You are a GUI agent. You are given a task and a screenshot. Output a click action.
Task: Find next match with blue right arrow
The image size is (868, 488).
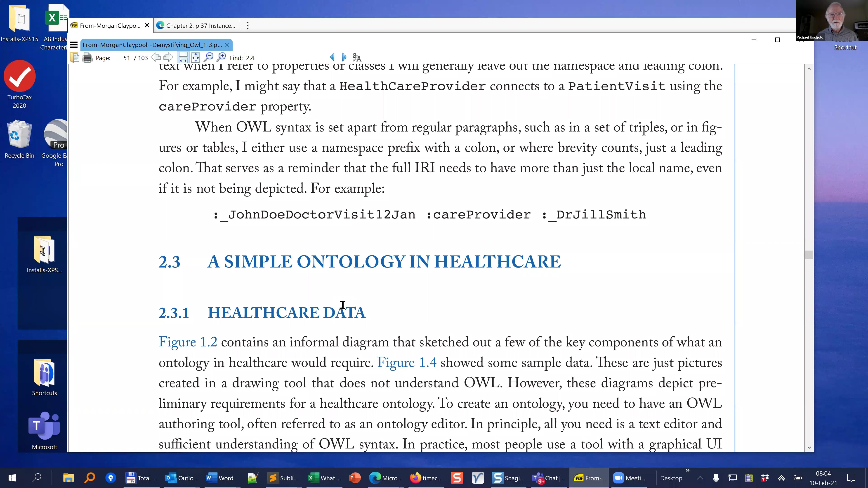click(x=344, y=57)
